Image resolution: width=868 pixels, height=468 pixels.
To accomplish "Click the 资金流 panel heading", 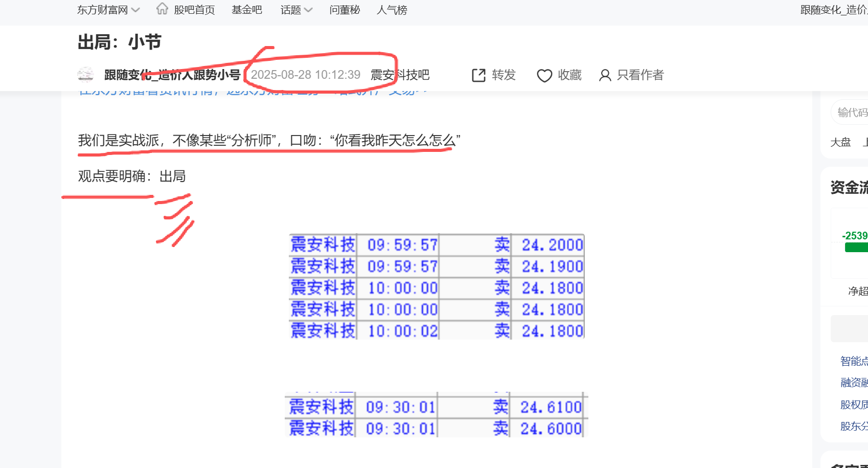I will pyautogui.click(x=849, y=187).
